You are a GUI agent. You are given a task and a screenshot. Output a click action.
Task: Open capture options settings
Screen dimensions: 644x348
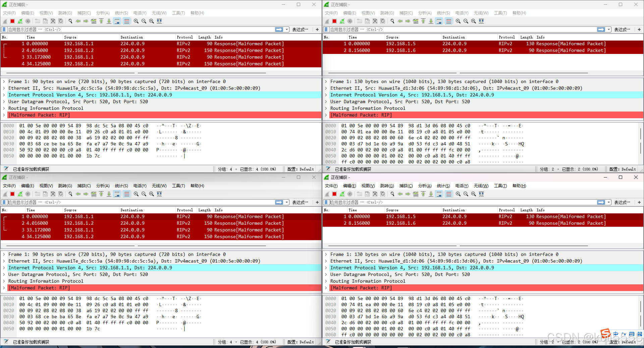point(28,21)
